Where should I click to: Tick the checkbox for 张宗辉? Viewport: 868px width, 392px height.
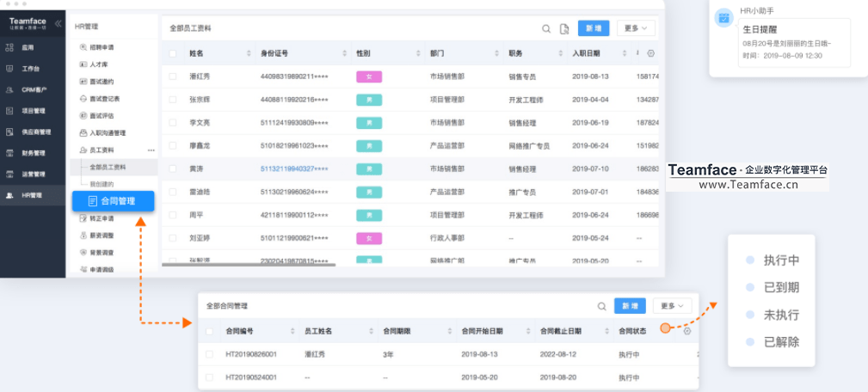173,100
